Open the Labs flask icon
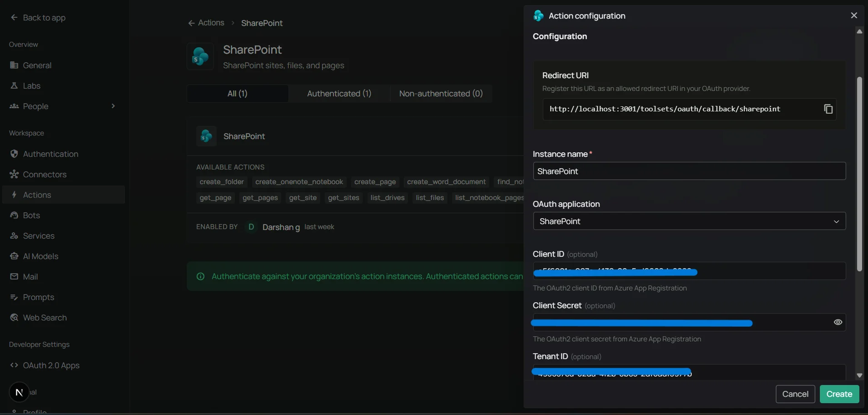The height and width of the screenshot is (415, 868). click(14, 85)
